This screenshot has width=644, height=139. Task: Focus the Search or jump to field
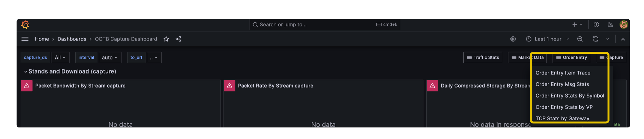tap(325, 24)
